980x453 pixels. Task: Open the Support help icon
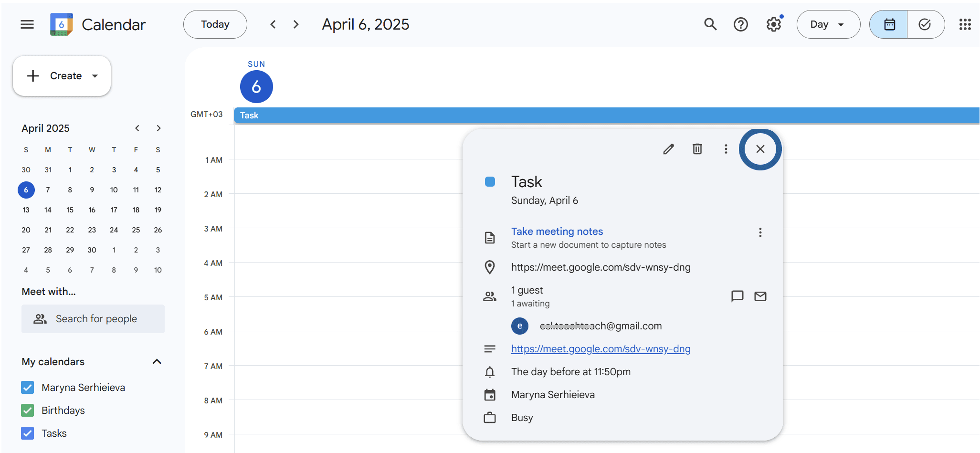pos(740,24)
